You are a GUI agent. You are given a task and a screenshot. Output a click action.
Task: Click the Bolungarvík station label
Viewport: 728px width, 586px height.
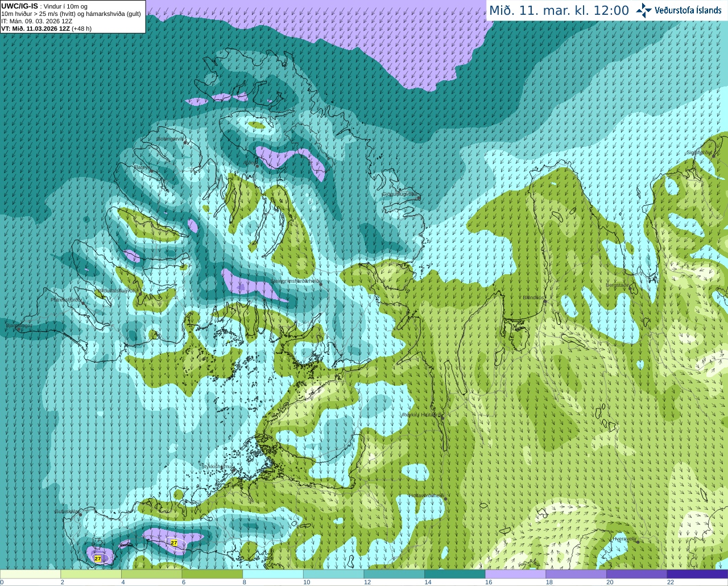tap(171, 139)
